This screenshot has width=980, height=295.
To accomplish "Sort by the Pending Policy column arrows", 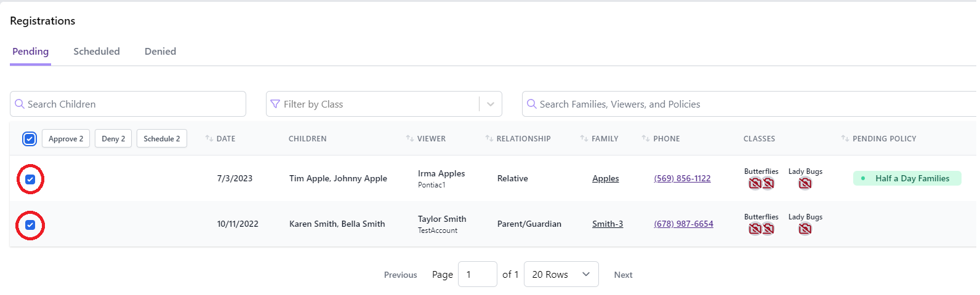I will [x=845, y=139].
